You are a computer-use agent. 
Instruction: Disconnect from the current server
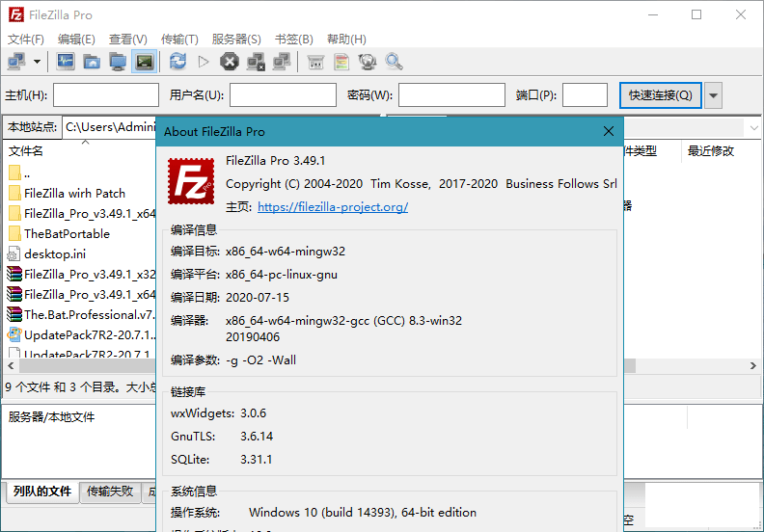(256, 62)
